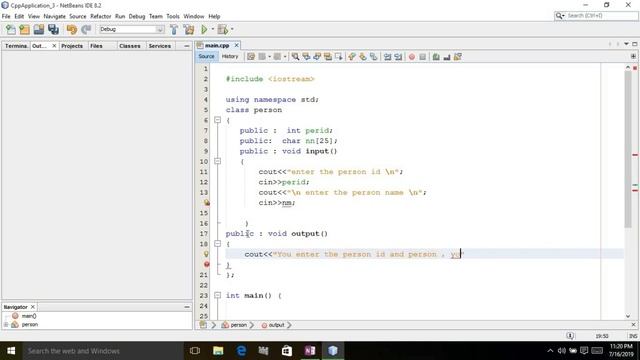Open the Back navigation history dropdown arrow
The width and height of the screenshot is (640, 360).
coord(269,57)
